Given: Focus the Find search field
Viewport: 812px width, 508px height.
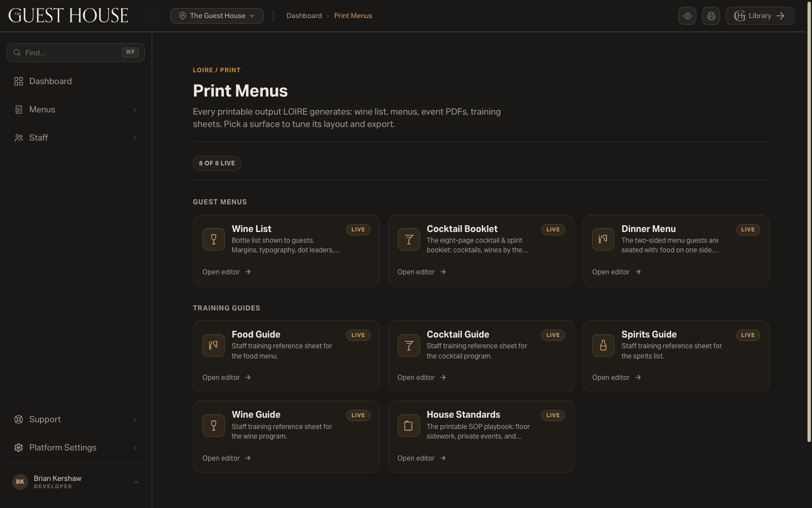Looking at the screenshot, I should click(76, 52).
